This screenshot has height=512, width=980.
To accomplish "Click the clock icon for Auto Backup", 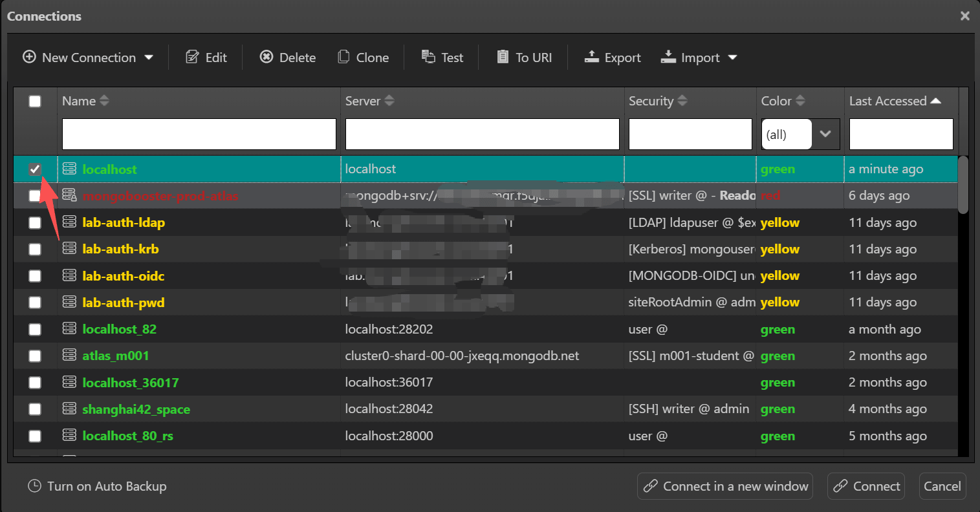I will pyautogui.click(x=35, y=486).
